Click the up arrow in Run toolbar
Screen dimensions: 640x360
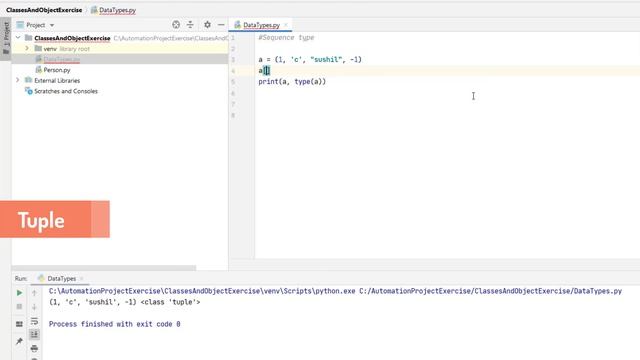34,293
